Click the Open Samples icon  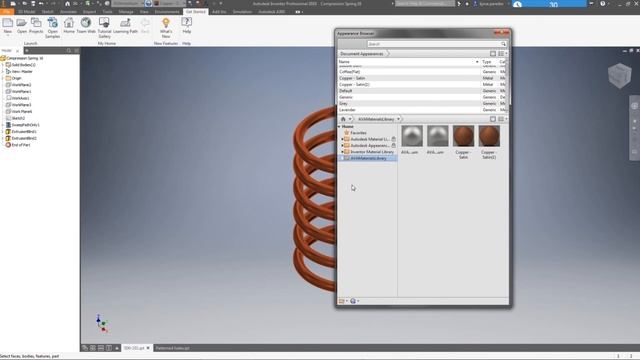pyautogui.click(x=52, y=23)
